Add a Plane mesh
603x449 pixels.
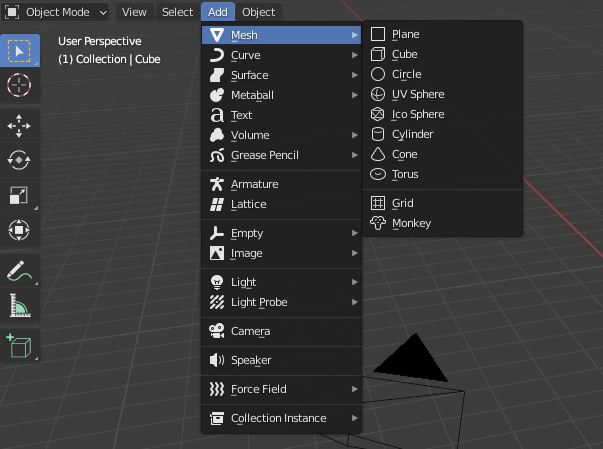(443, 34)
